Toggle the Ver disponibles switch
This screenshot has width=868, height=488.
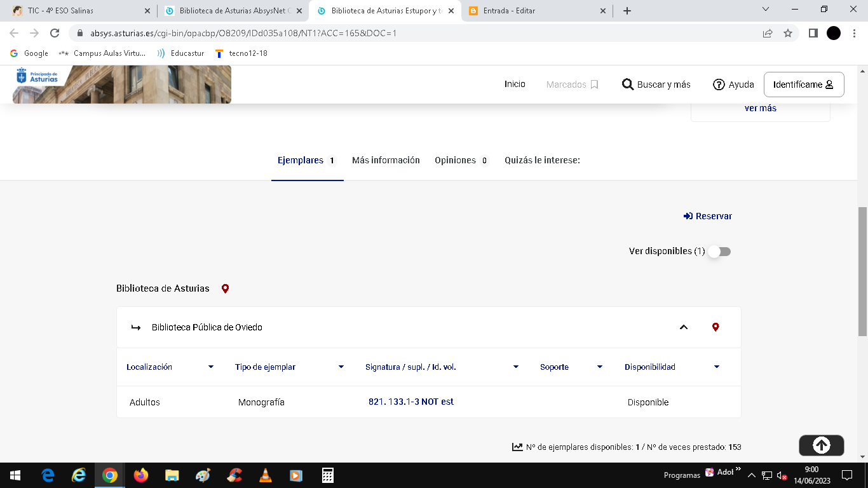[720, 252]
